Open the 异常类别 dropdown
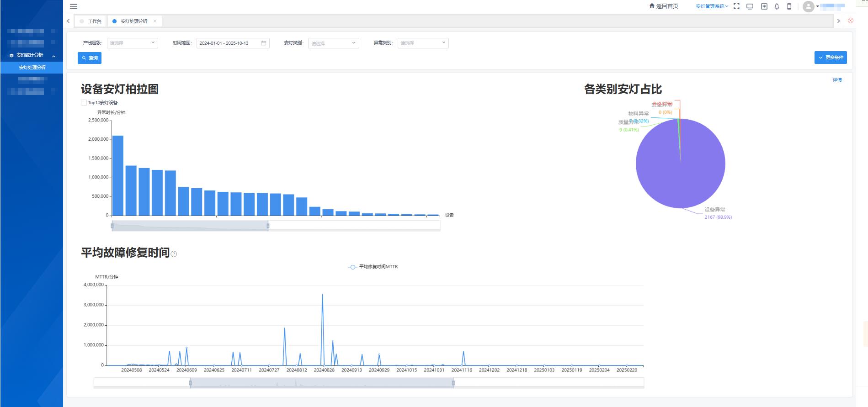The image size is (868, 407). click(x=423, y=43)
